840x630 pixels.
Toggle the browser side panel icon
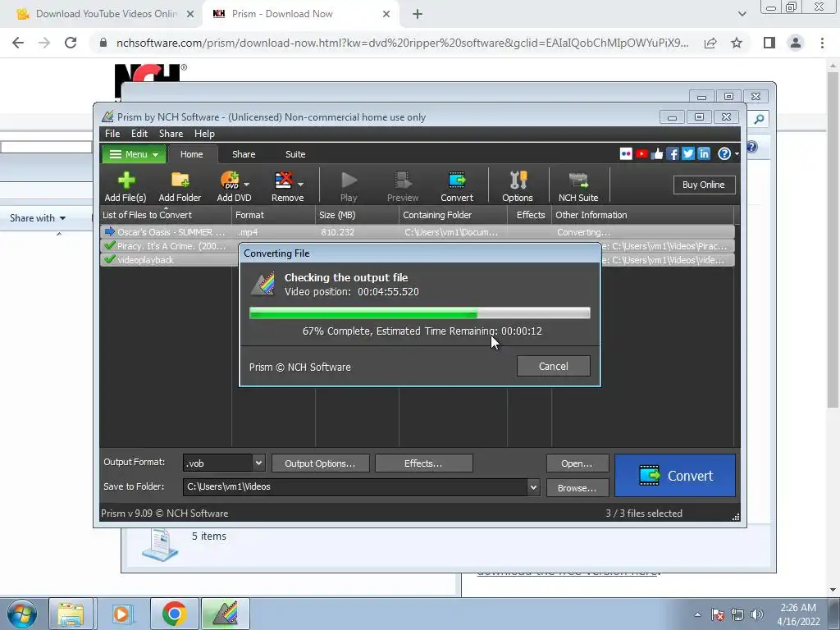tap(769, 43)
